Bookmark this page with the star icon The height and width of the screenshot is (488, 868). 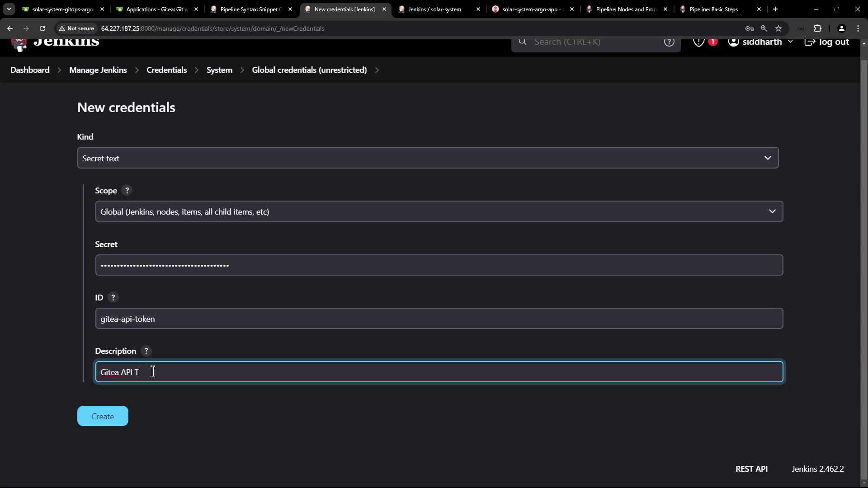pyautogui.click(x=778, y=28)
